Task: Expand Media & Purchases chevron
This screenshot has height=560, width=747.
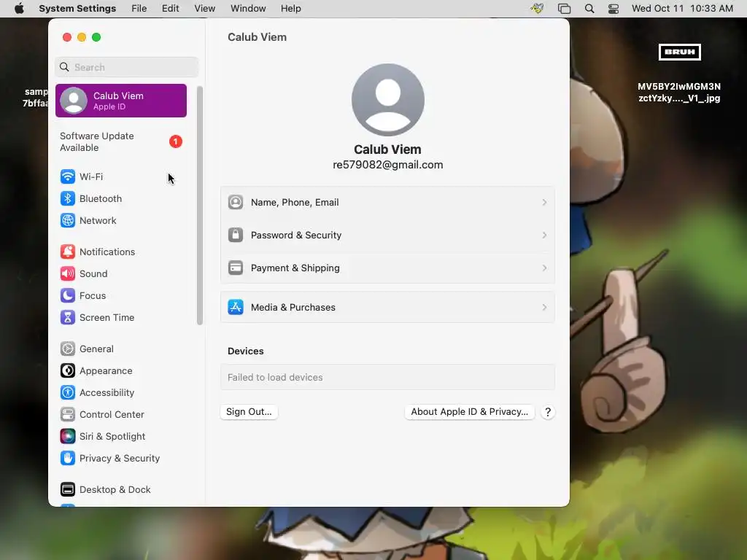Action: pyautogui.click(x=544, y=308)
